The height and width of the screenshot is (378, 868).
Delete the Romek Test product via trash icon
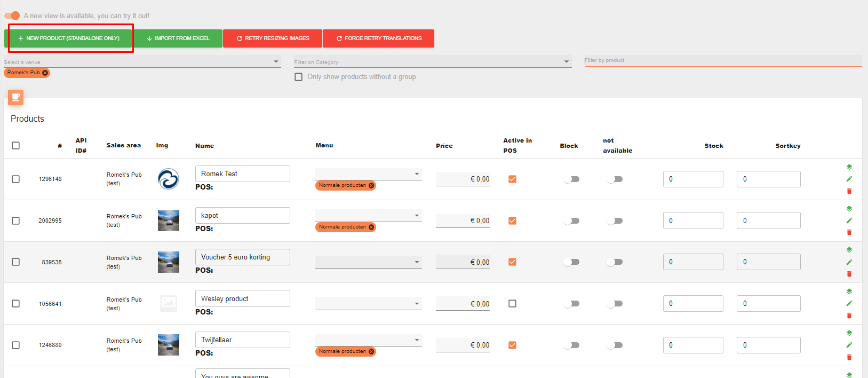849,191
